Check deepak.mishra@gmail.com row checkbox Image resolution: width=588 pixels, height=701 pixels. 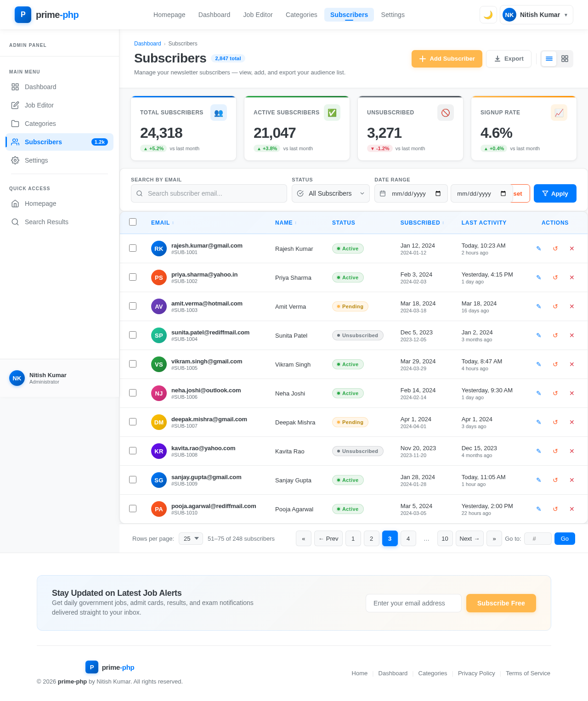(133, 422)
